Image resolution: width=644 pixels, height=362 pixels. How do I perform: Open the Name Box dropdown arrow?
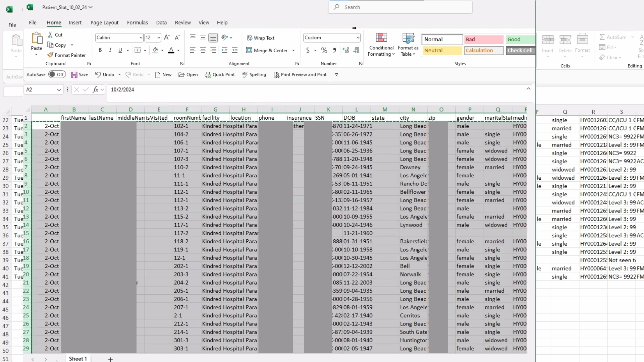click(x=59, y=90)
